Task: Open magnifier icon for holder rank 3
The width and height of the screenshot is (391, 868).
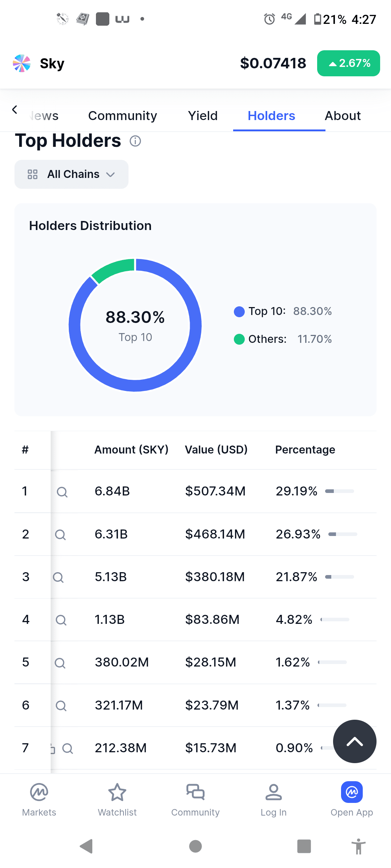Action: (x=58, y=577)
